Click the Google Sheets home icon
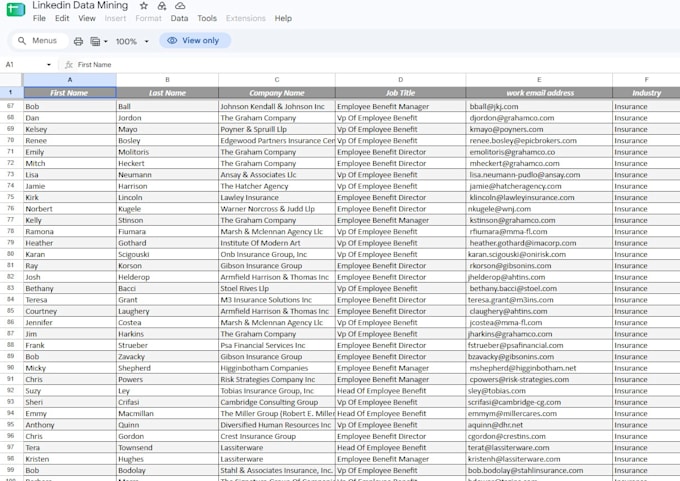The image size is (680, 481). [16, 9]
